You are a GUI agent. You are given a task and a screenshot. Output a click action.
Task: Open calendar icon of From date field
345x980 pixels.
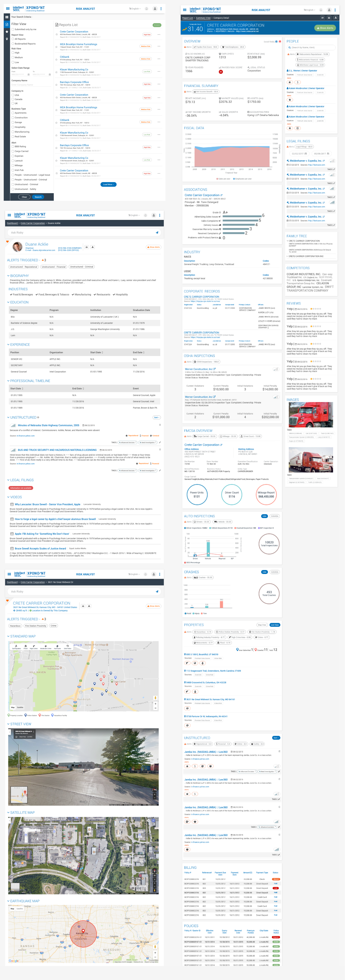29,75
